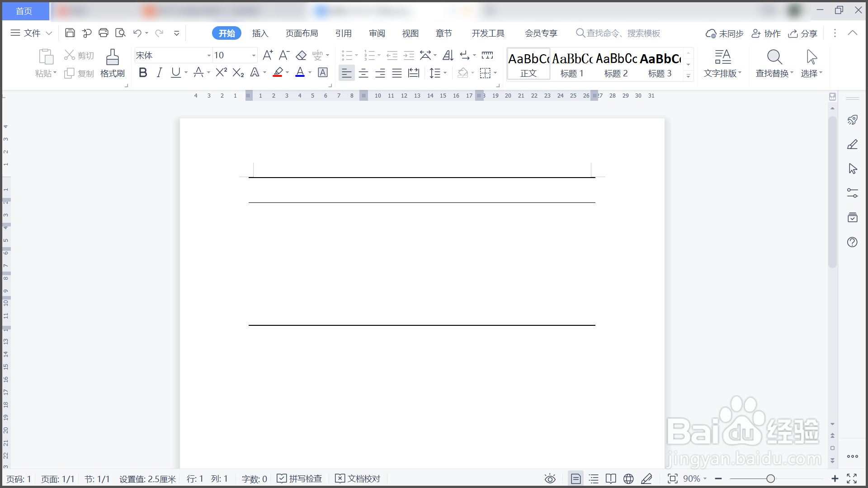This screenshot has height=488, width=868.
Task: Click the red highlight color button
Action: click(278, 72)
